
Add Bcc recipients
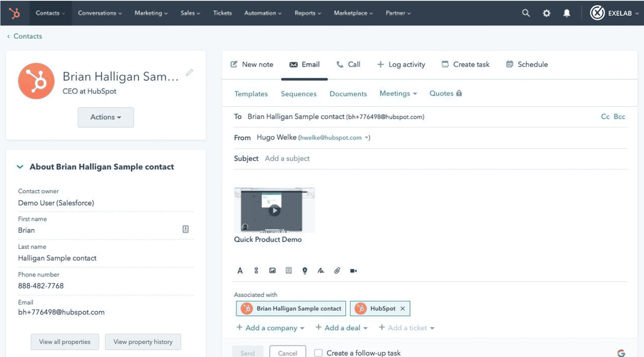click(x=619, y=116)
